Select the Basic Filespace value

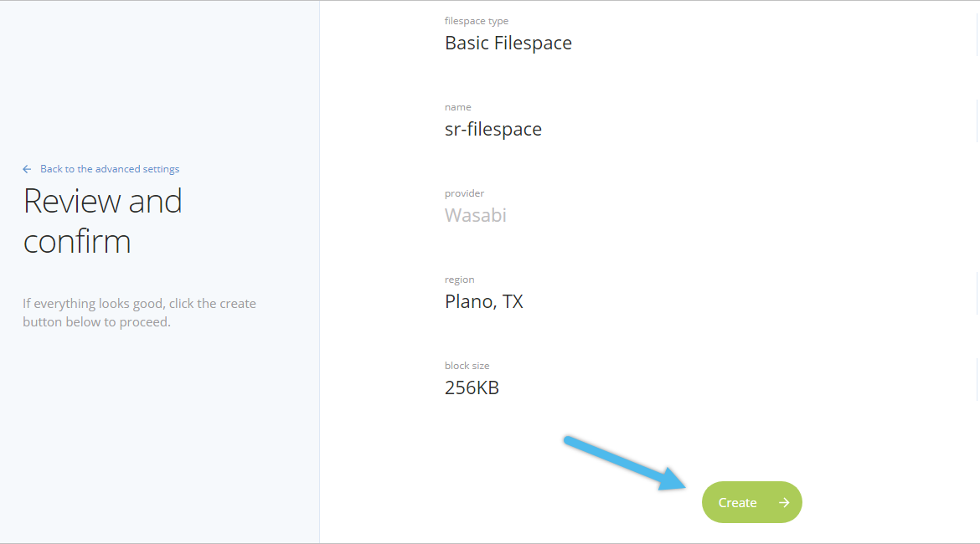(508, 43)
